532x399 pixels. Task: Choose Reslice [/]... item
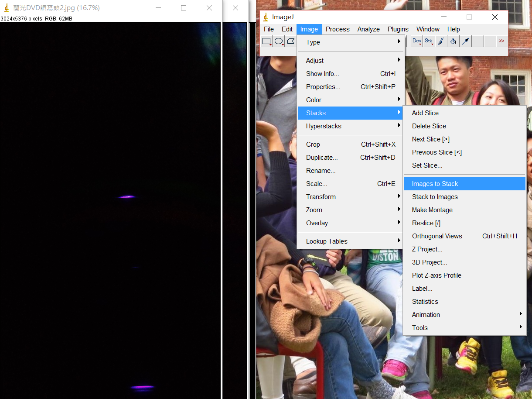[x=465, y=223]
